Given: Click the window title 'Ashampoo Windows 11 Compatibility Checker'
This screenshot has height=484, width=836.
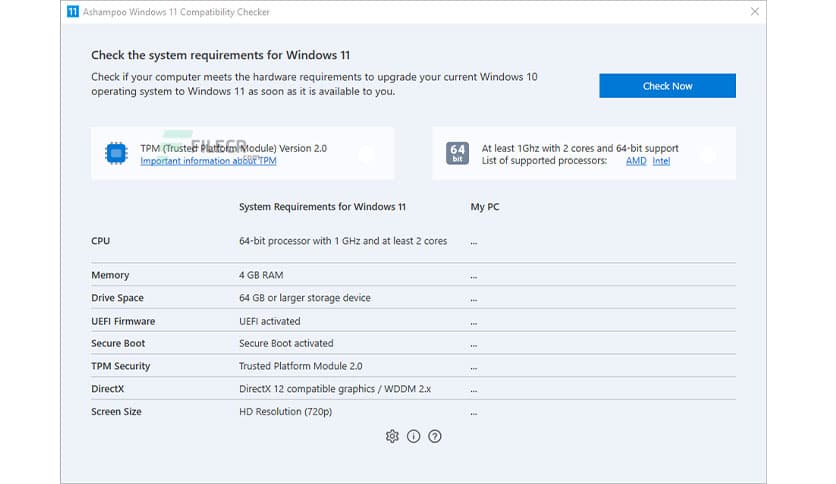Looking at the screenshot, I should click(176, 12).
